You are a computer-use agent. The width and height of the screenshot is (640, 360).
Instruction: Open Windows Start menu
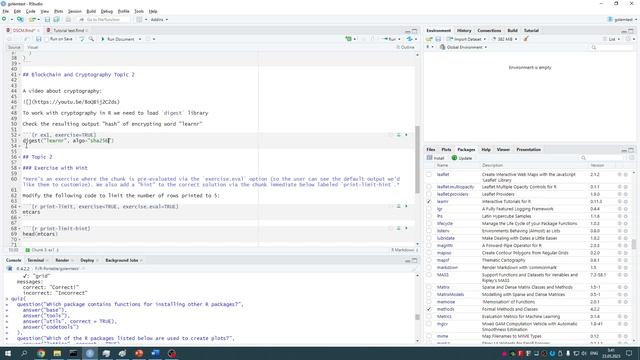pyautogui.click(x=8, y=353)
